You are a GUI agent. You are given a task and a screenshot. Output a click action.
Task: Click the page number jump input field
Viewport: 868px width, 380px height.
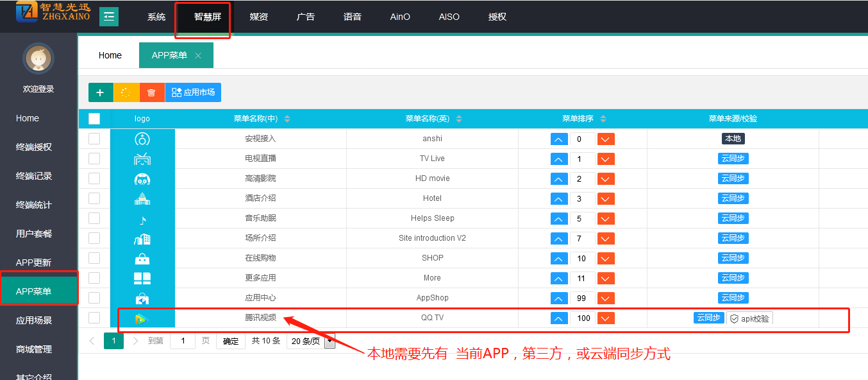pyautogui.click(x=183, y=341)
